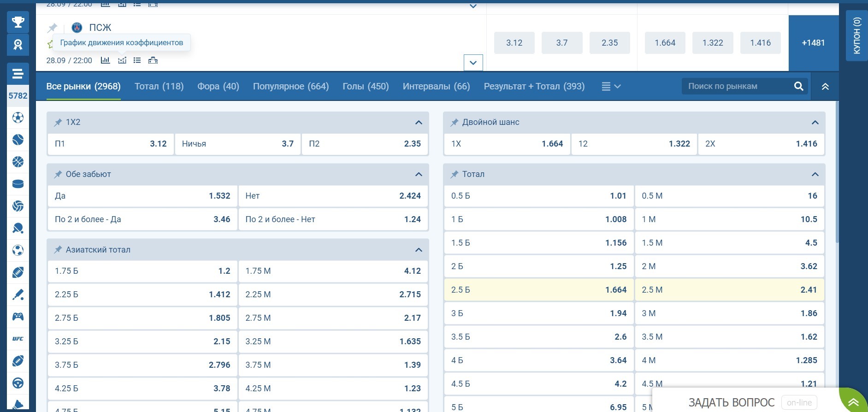868x412 pixels.
Task: Toggle the pin on Двойной шанс market
Action: [x=455, y=123]
